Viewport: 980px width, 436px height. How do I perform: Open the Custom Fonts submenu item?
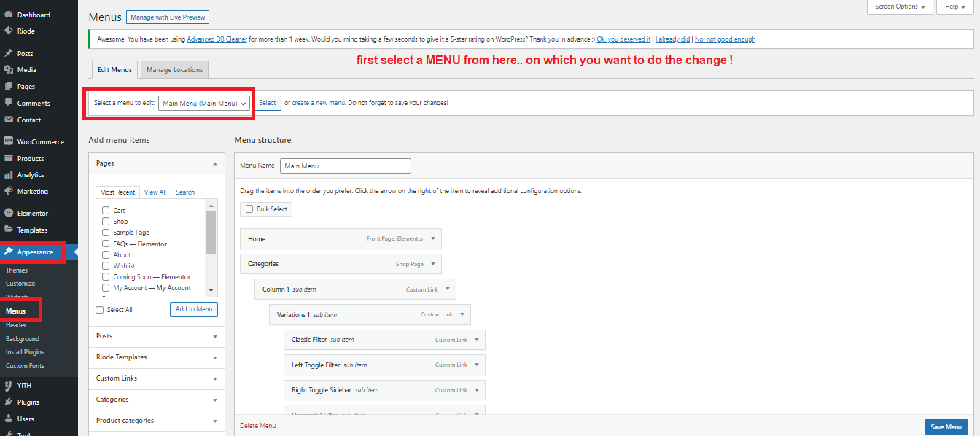click(x=25, y=366)
